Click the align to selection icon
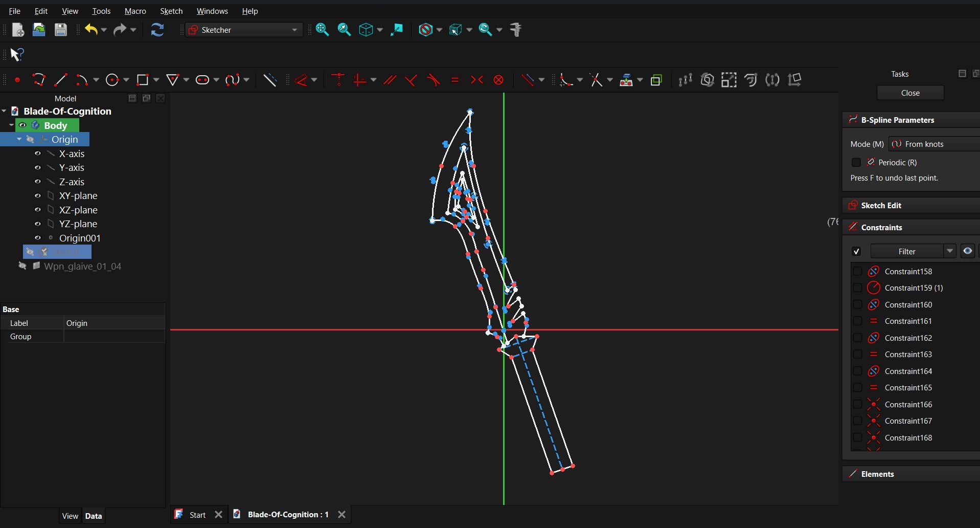 point(397,30)
